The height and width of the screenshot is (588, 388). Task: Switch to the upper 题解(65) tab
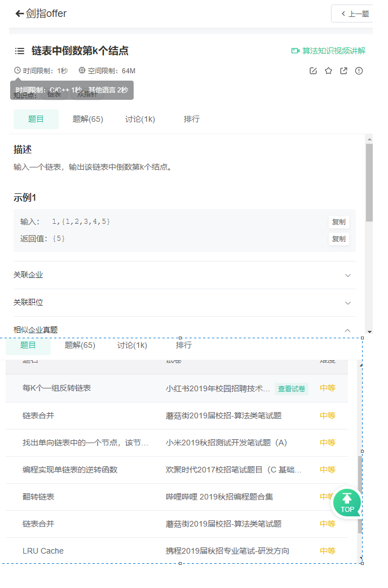tap(88, 120)
